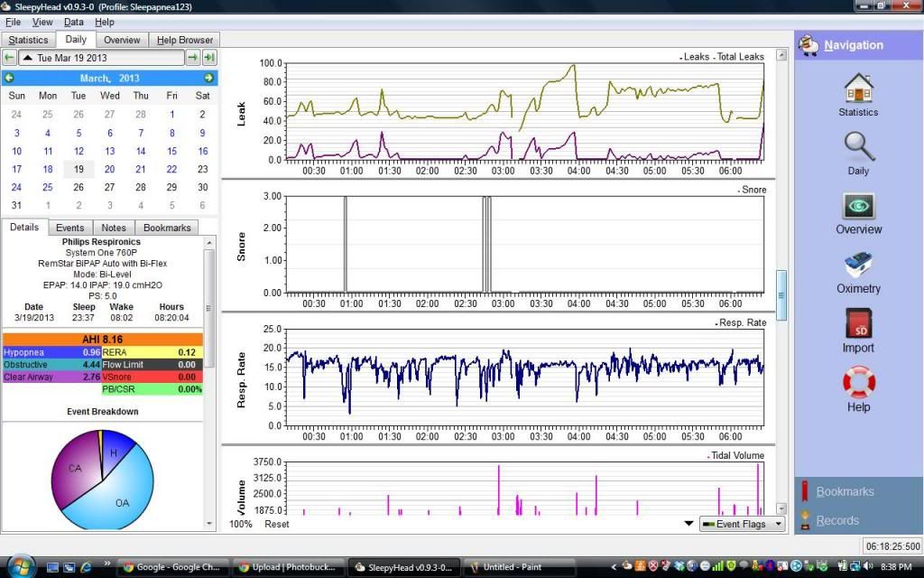Click the Hypopnea row in the AHI table
This screenshot has height=578, width=924.
coord(51,352)
